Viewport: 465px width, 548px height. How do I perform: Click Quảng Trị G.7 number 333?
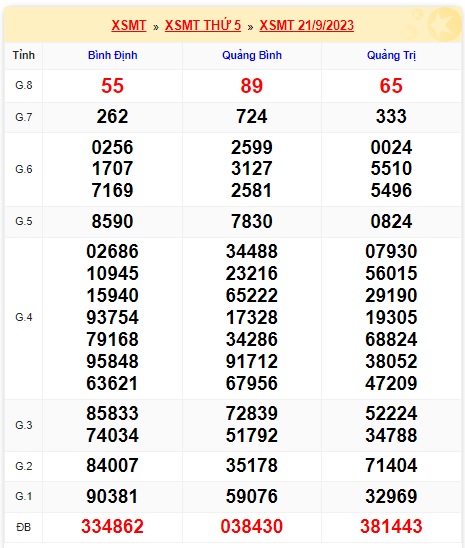(x=391, y=116)
